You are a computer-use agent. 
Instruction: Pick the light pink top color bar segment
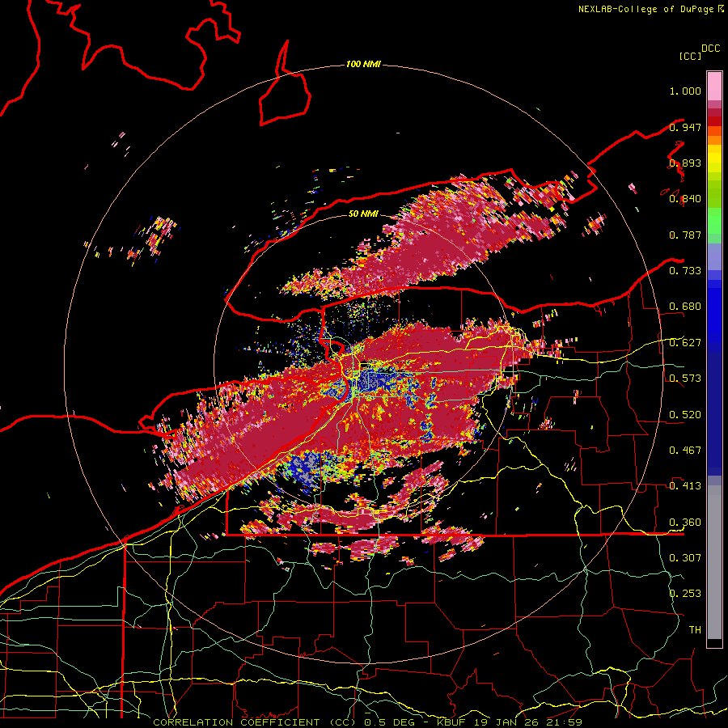click(x=714, y=87)
